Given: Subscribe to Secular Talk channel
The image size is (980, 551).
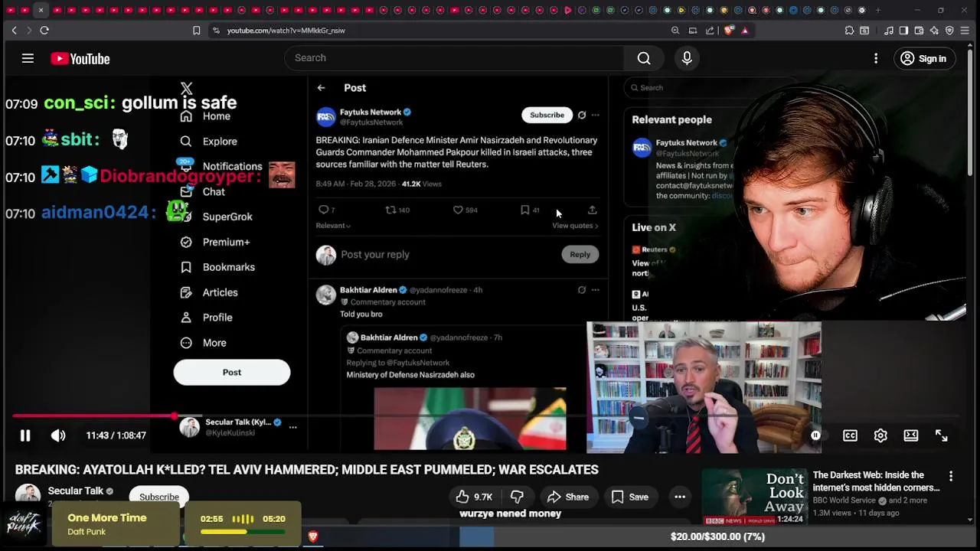Looking at the screenshot, I should tap(159, 497).
